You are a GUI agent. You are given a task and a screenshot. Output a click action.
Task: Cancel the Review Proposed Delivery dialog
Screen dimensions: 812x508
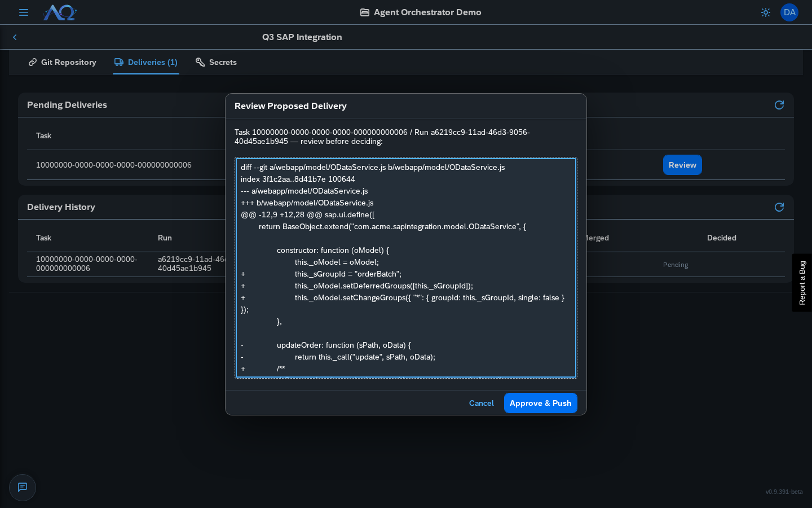point(482,403)
